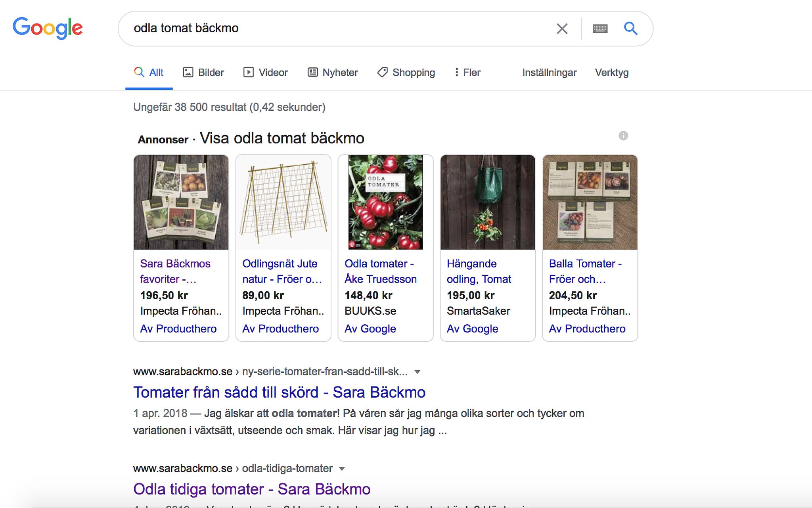This screenshot has width=812, height=508.
Task: Click the blue magnifier search button
Action: [630, 28]
